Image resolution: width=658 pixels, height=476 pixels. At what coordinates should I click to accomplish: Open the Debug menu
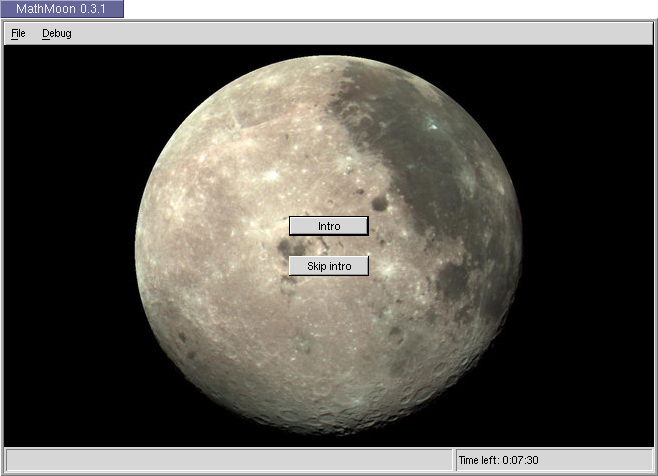point(57,33)
